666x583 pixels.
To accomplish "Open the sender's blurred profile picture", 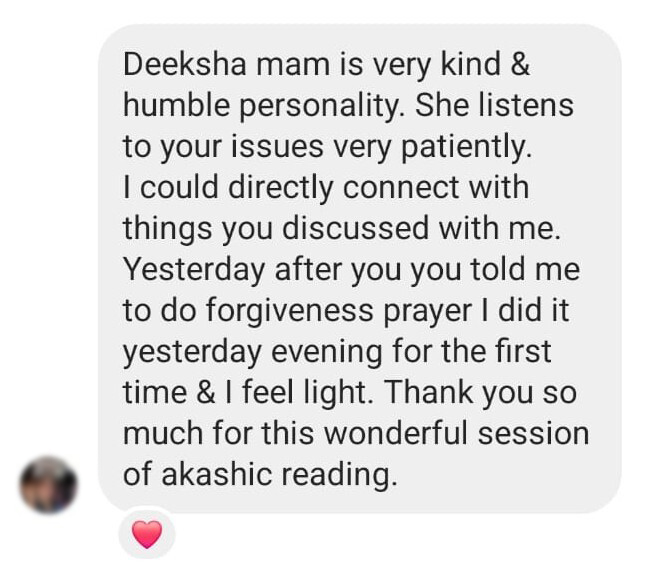I will pos(48,485).
